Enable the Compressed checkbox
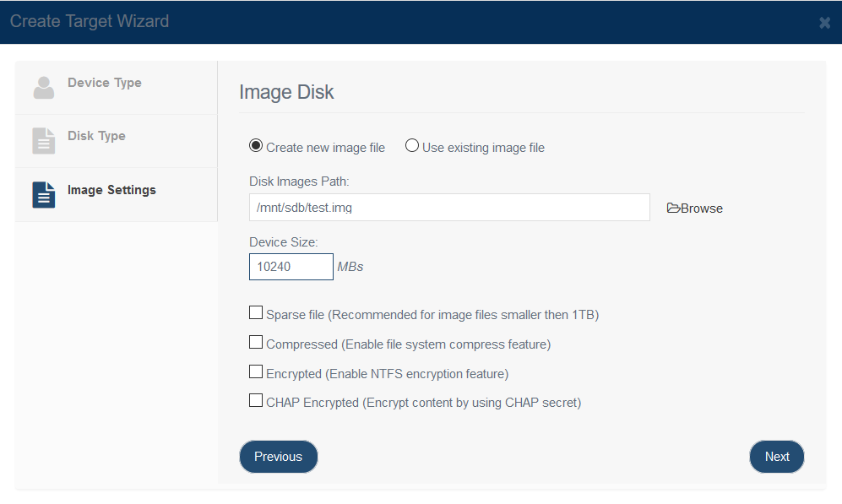Viewport: 842px width, 504px height. pyautogui.click(x=256, y=342)
